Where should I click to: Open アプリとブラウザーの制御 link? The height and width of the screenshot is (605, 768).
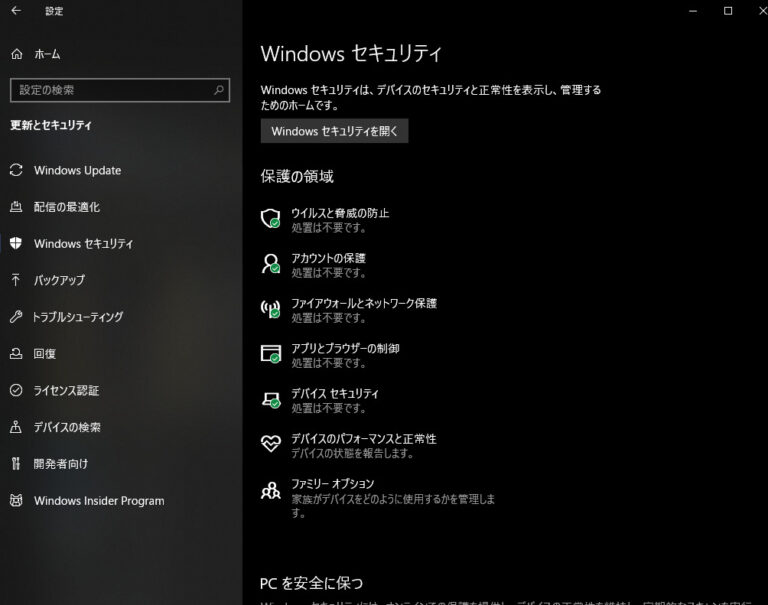click(345, 348)
